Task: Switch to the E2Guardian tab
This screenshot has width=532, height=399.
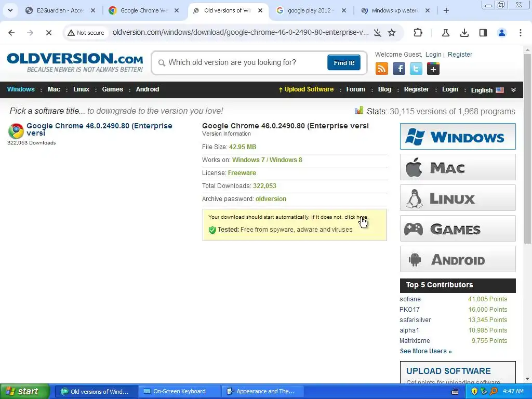Action: pyautogui.click(x=60, y=10)
